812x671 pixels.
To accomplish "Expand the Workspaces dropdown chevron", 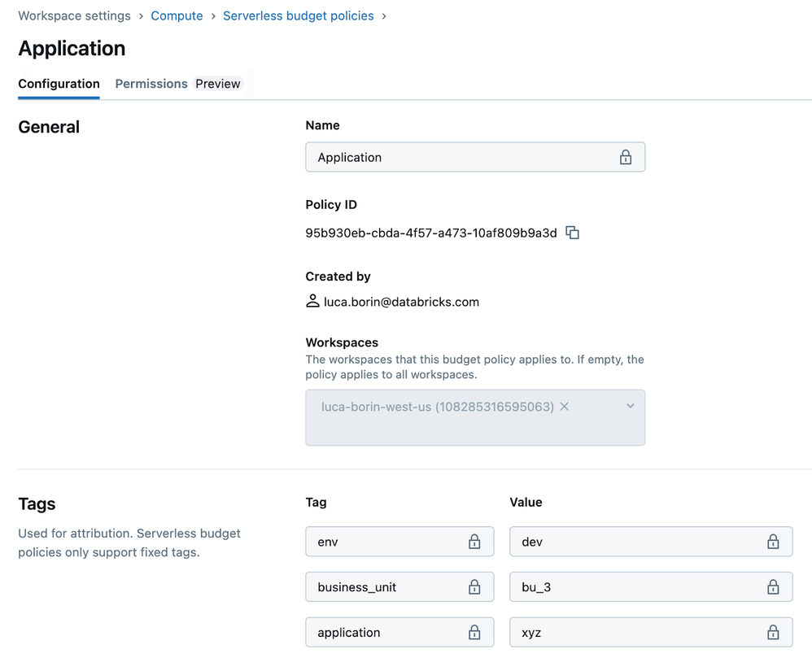I will (x=630, y=407).
